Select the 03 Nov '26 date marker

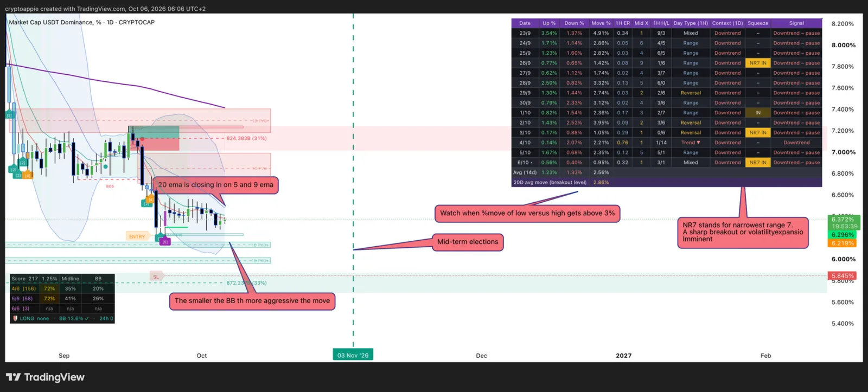click(x=353, y=355)
